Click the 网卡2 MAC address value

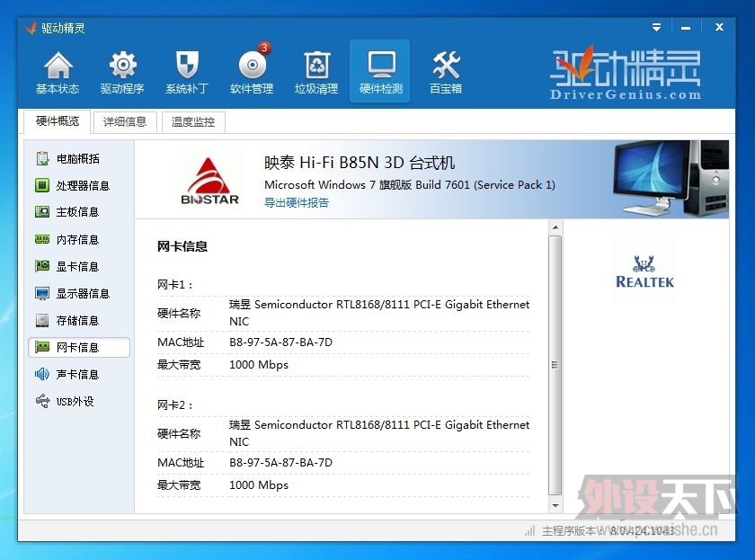(x=280, y=463)
